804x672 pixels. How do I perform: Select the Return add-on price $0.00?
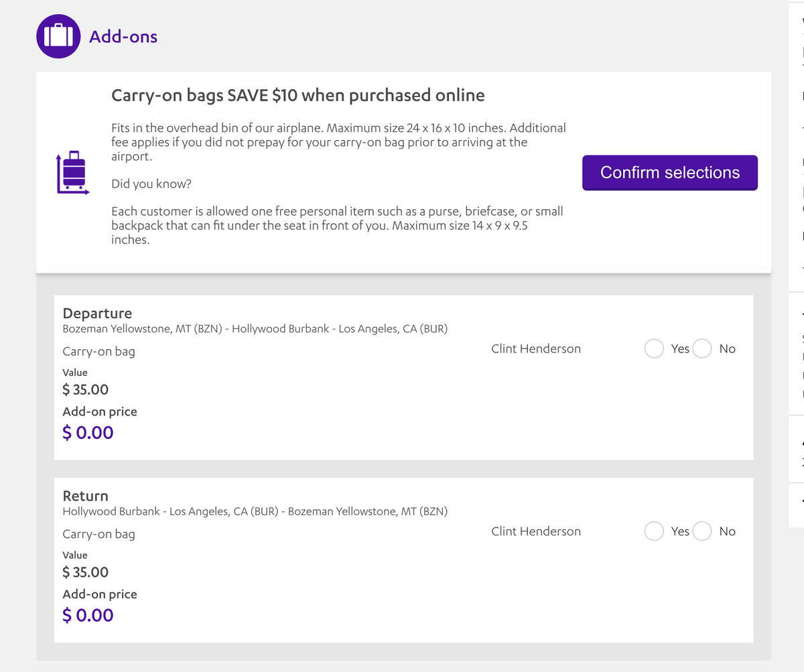click(x=88, y=614)
